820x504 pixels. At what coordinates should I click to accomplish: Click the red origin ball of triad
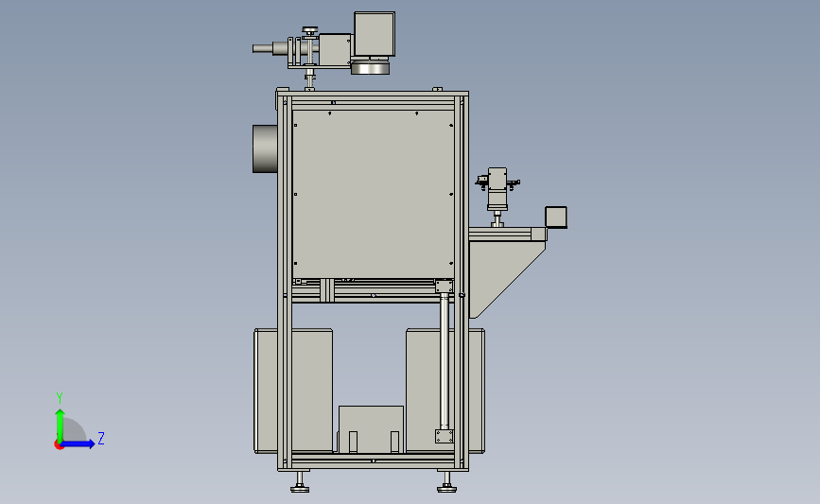(59, 444)
